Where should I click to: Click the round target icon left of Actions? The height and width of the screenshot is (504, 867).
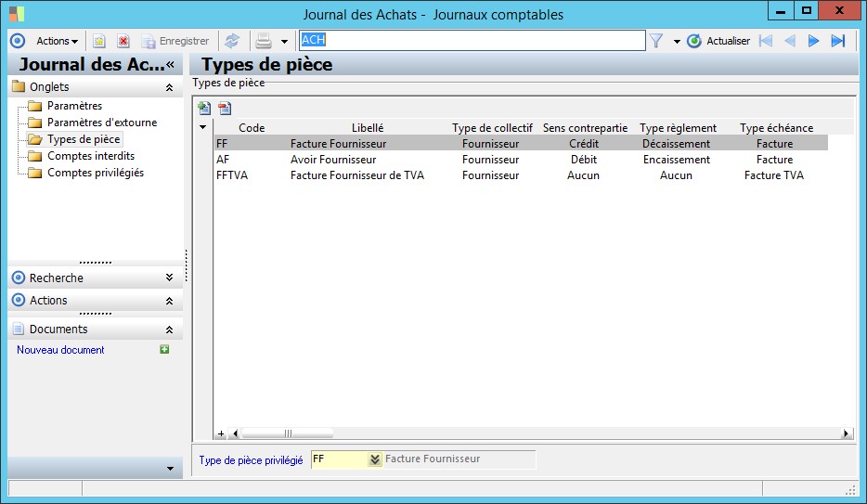click(x=18, y=41)
